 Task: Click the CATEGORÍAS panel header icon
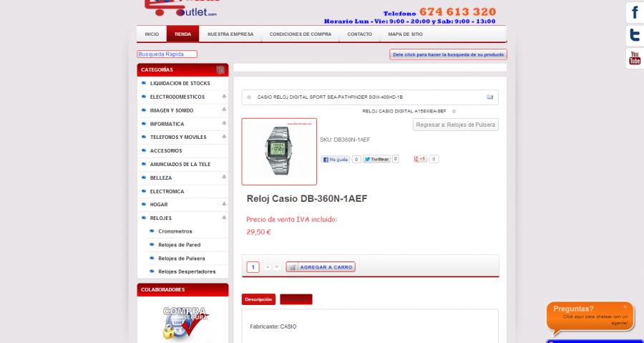point(220,70)
